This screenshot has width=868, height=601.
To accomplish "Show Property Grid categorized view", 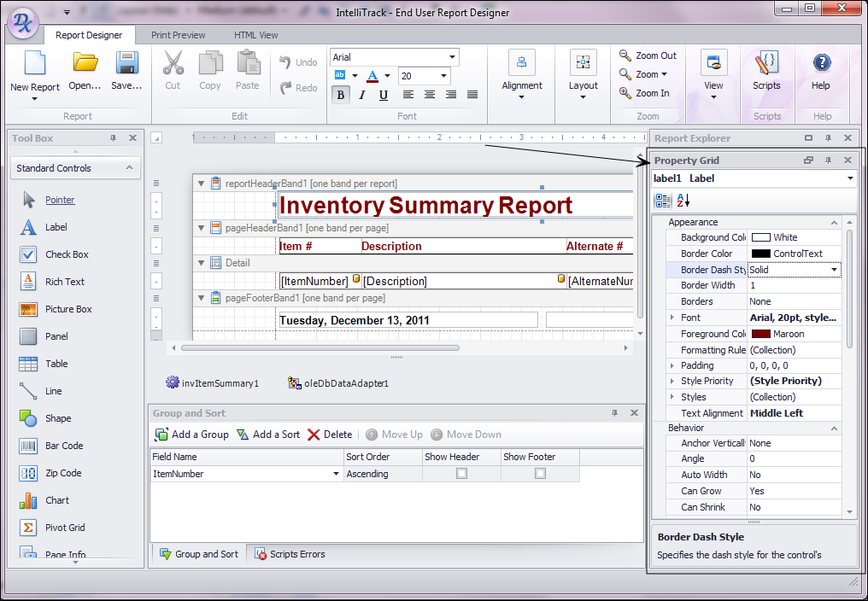I will click(663, 201).
